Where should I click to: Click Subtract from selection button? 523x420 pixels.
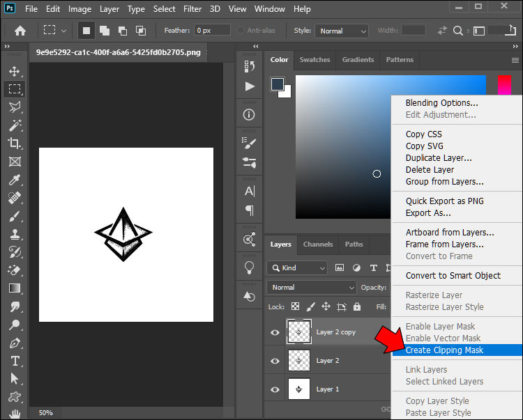pos(123,31)
